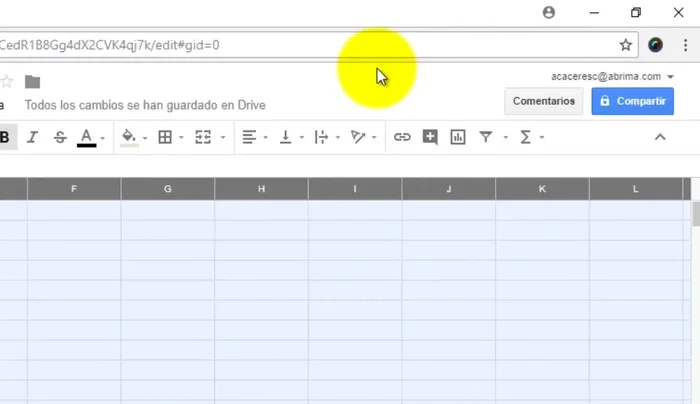Screen dimensions: 700x404
Task: Open the text color picker
Action: pyautogui.click(x=87, y=137)
